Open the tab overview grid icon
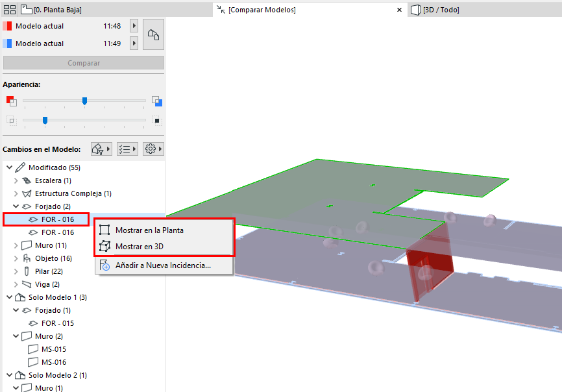 click(x=10, y=10)
